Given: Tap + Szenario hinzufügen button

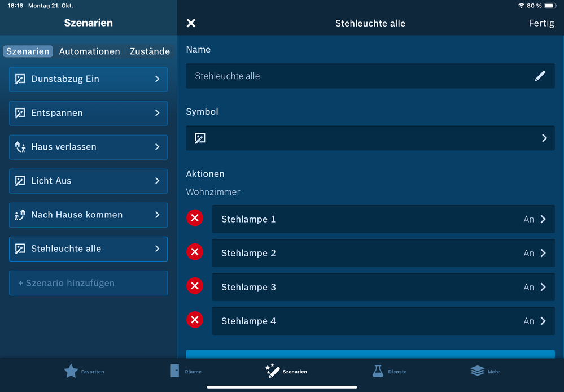Looking at the screenshot, I should coord(88,283).
